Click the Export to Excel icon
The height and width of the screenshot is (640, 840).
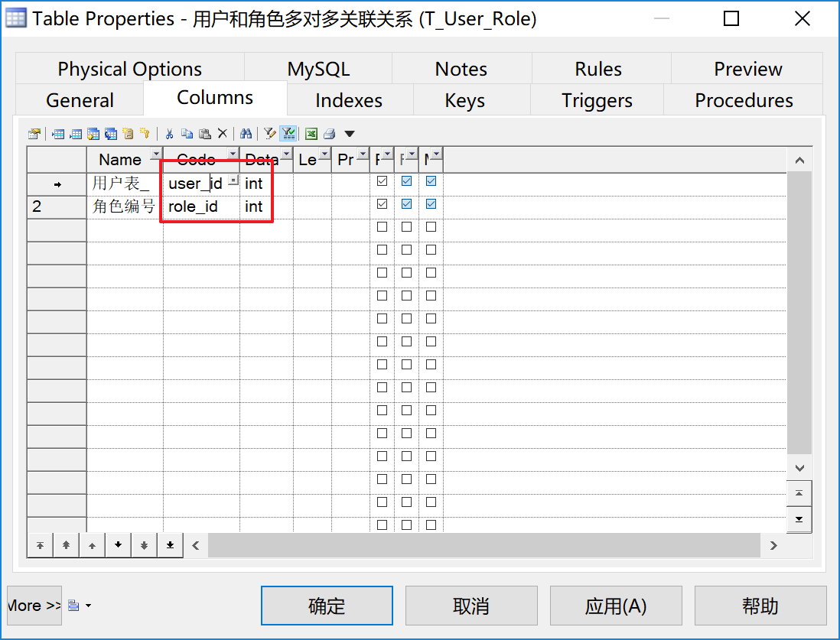click(311, 133)
